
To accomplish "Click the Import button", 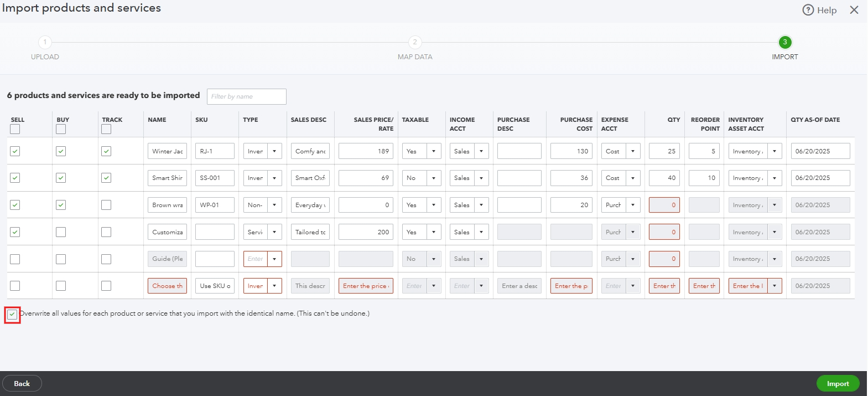I will pos(838,383).
